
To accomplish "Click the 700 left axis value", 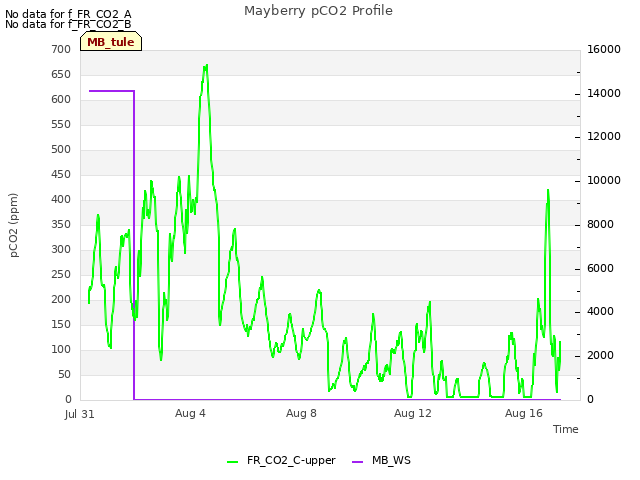I will [x=61, y=49].
